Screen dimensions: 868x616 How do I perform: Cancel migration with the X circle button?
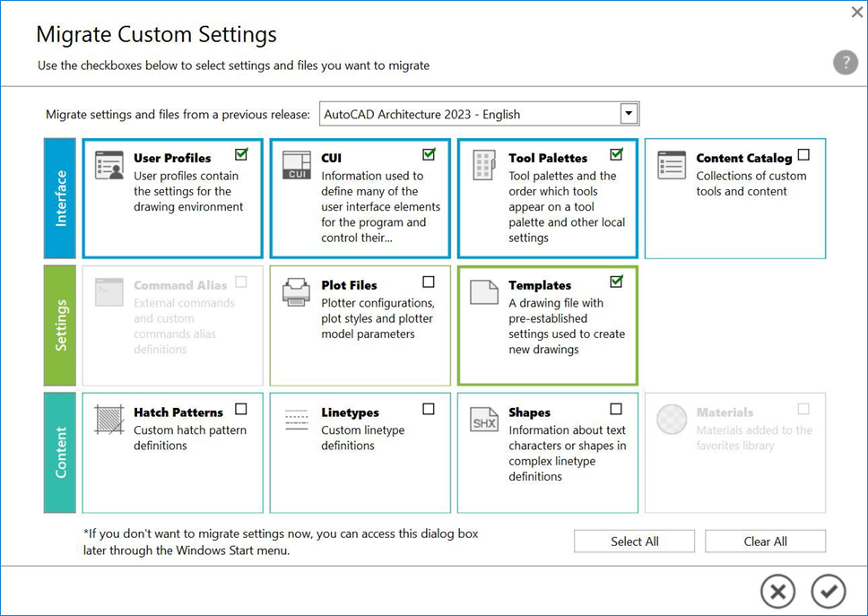click(777, 591)
